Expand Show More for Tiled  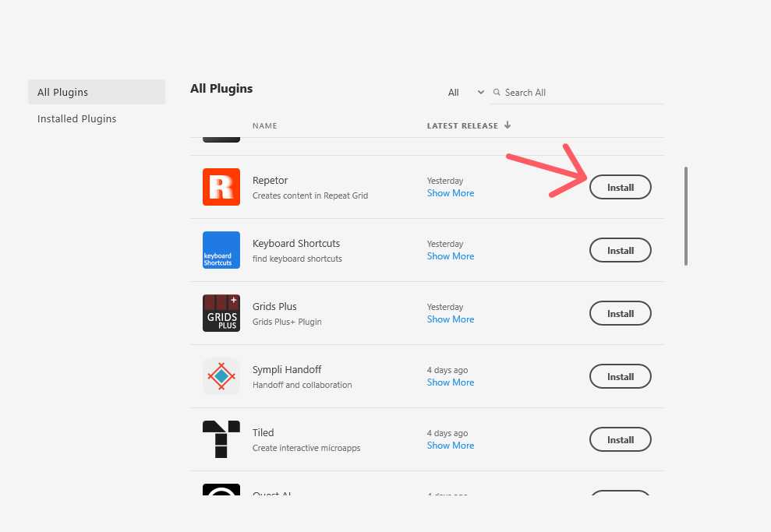click(451, 446)
